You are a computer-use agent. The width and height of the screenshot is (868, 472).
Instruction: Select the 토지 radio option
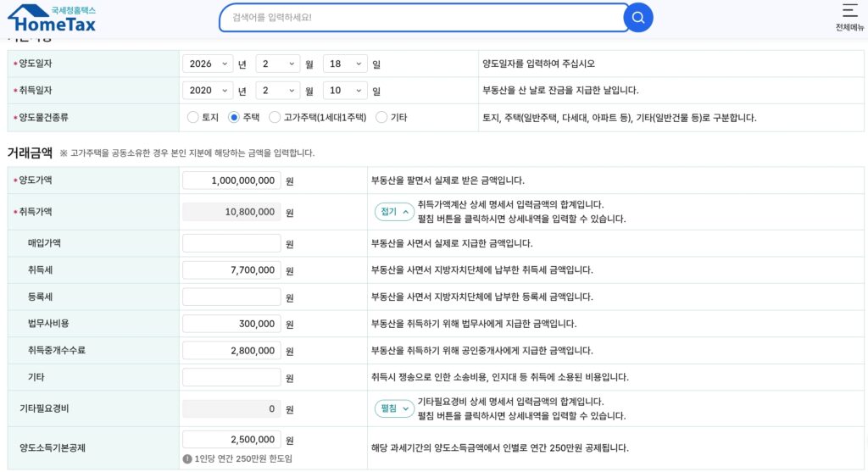(193, 118)
